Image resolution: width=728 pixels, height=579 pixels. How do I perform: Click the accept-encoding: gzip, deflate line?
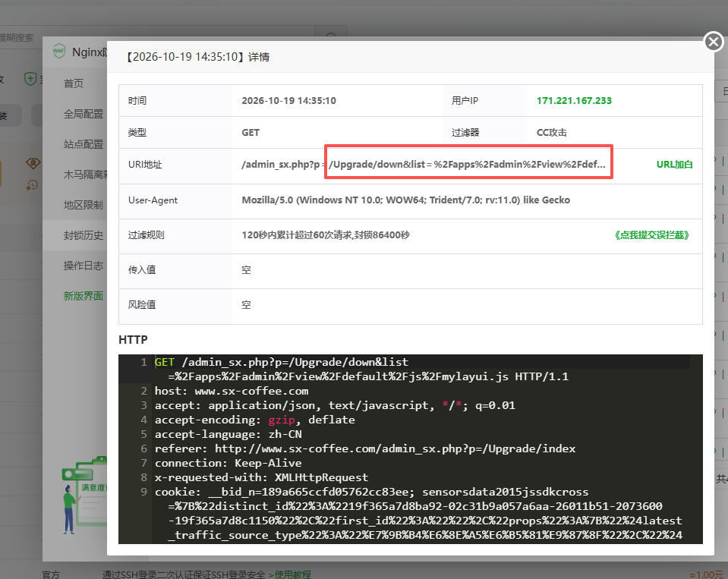(255, 420)
